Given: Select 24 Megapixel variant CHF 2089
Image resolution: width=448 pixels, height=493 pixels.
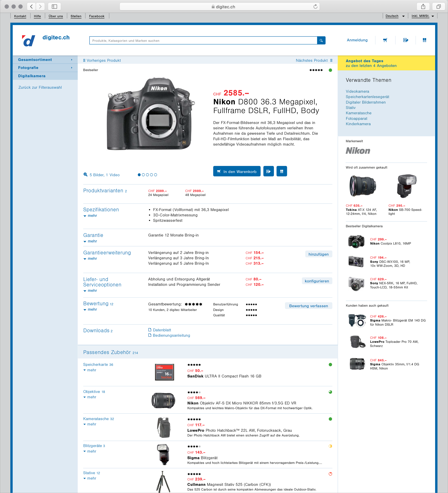Looking at the screenshot, I should point(158,193).
